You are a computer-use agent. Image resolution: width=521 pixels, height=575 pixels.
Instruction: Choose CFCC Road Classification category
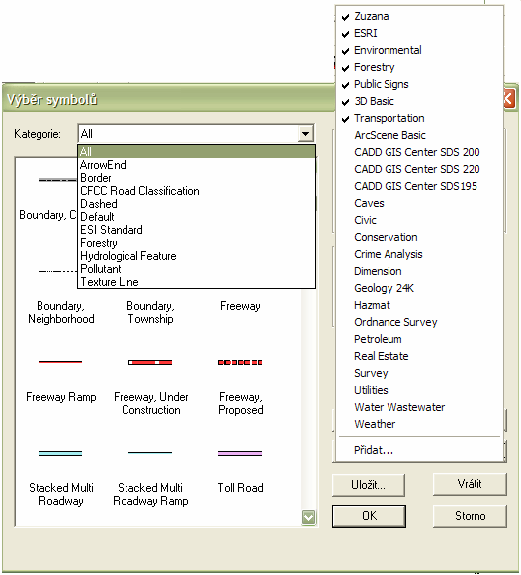coord(140,191)
